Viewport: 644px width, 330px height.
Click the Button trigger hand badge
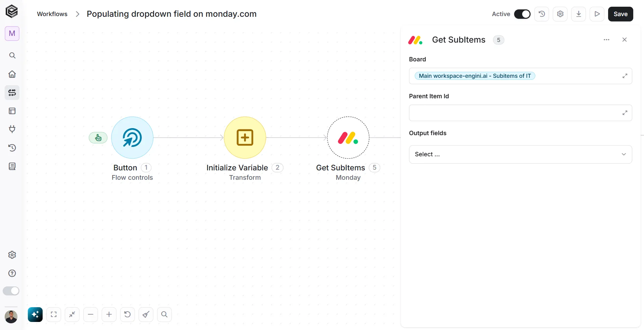point(98,137)
